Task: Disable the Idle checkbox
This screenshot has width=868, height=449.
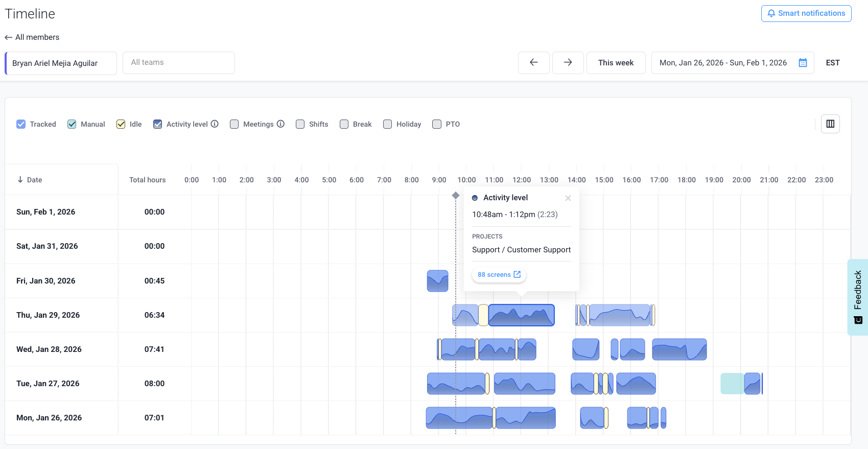Action: [121, 124]
